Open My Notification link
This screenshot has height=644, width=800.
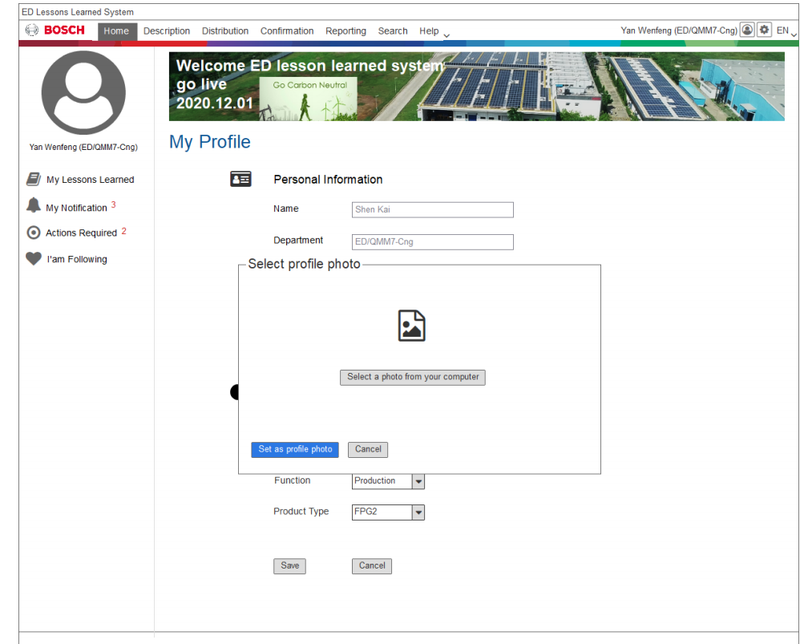point(77,208)
